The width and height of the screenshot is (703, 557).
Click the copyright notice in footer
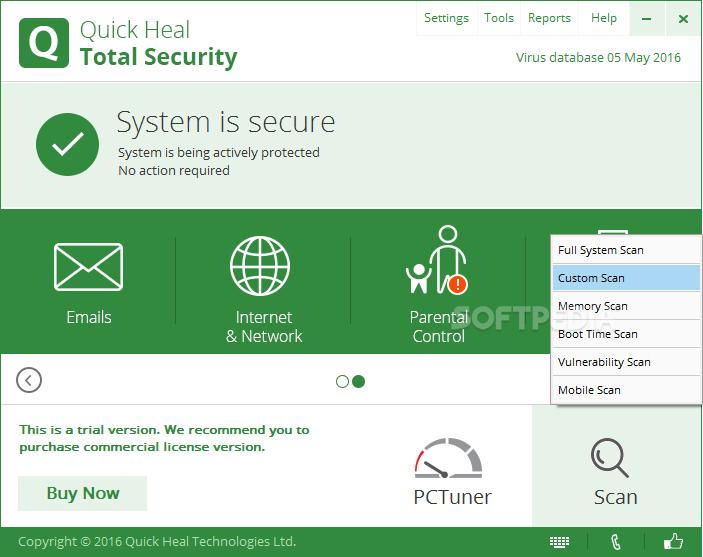157,542
